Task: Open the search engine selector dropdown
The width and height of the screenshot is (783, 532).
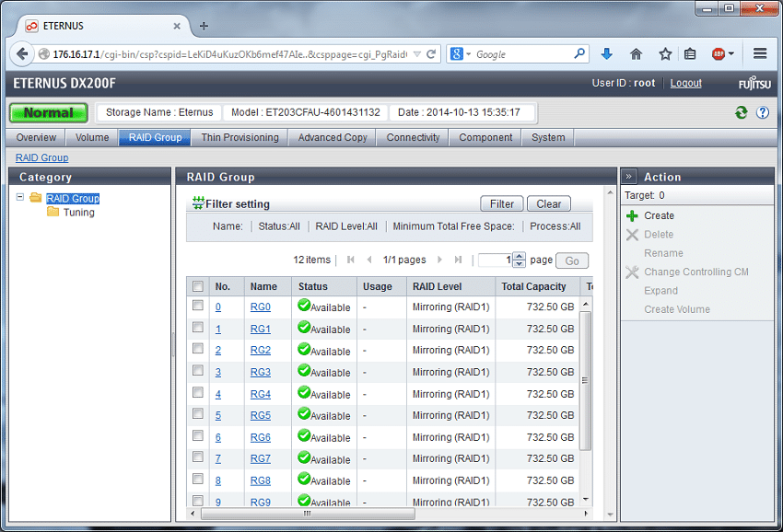Action: 468,54
